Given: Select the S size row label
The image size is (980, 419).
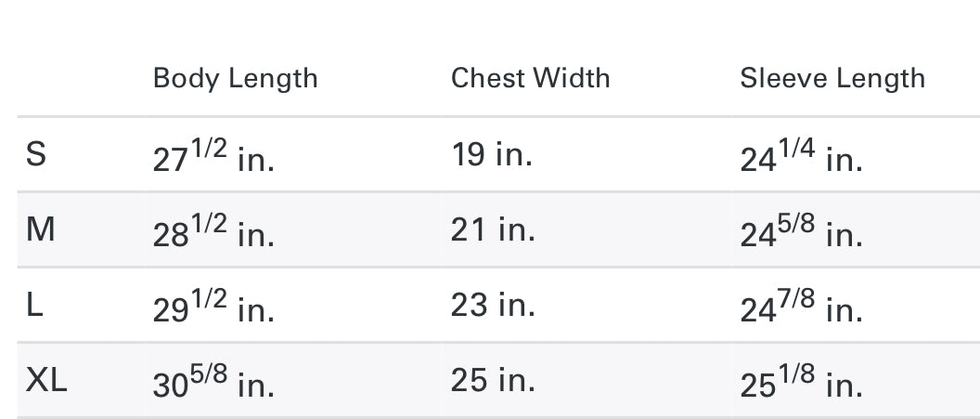Looking at the screenshot, I should click(x=35, y=154).
